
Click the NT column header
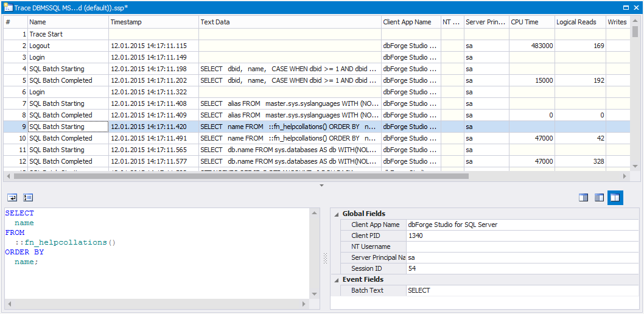coord(452,22)
